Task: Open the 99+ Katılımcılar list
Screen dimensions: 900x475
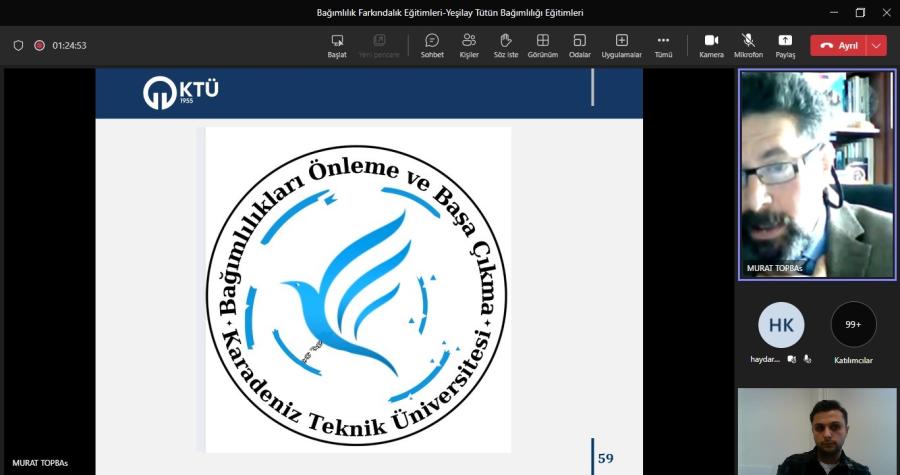Action: pos(854,325)
